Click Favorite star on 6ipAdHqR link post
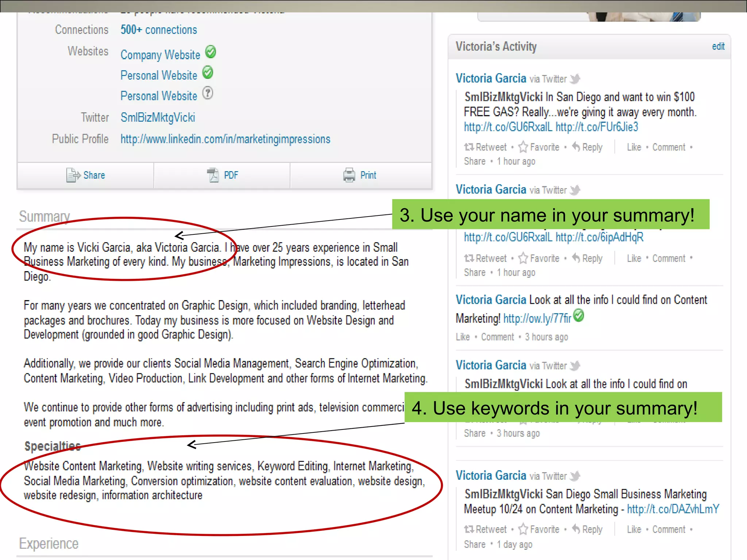This screenshot has width=747, height=560. [x=523, y=258]
